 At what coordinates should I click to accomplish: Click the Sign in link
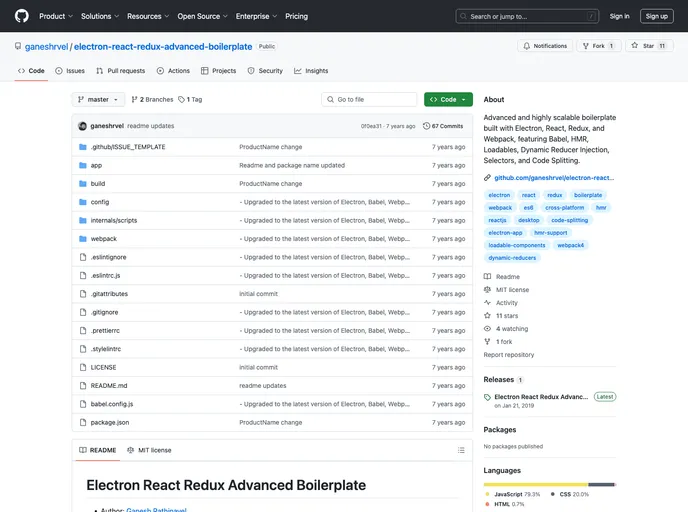619,16
